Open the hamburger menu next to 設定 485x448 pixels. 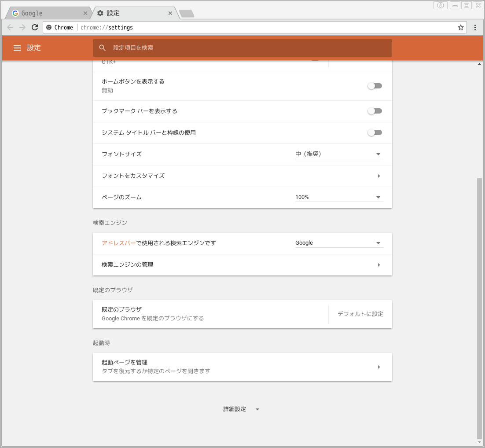(x=17, y=48)
